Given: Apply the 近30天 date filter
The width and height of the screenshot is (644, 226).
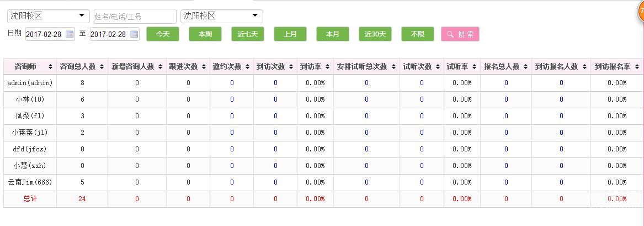Looking at the screenshot, I should pos(375,34).
